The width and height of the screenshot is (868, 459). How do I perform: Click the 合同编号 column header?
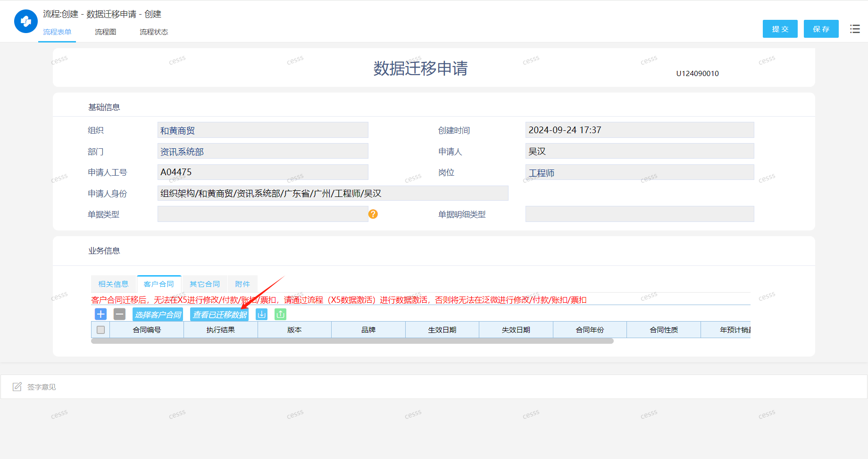(x=147, y=330)
